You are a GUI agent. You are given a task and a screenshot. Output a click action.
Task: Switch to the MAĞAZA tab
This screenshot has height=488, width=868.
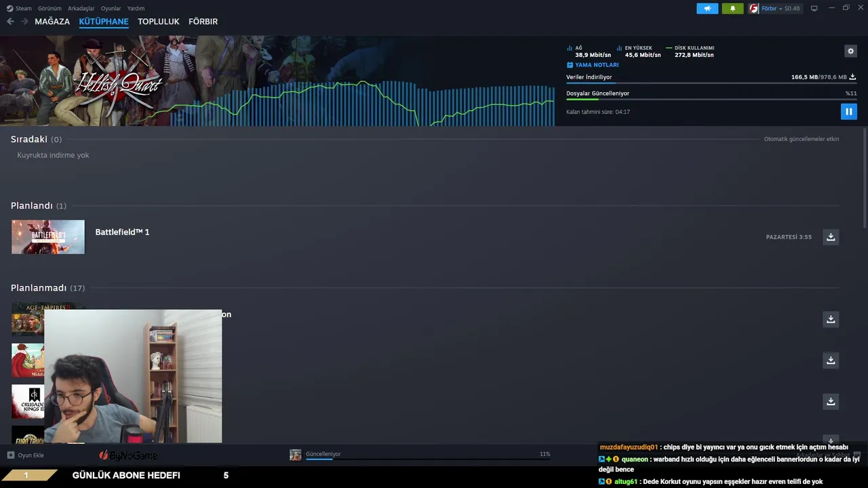pos(52,22)
